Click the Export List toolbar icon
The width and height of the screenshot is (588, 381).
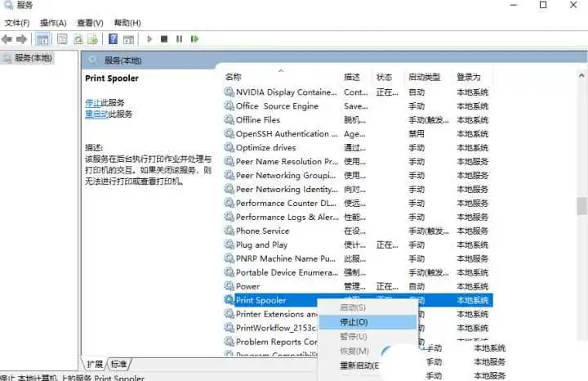click(x=94, y=38)
